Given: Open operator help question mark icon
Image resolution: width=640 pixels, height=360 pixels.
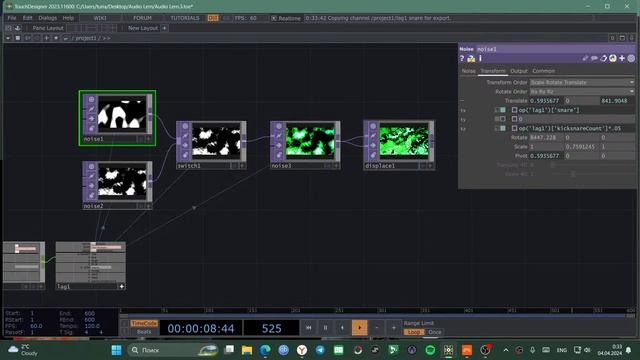Looking at the screenshot, I should [462, 58].
